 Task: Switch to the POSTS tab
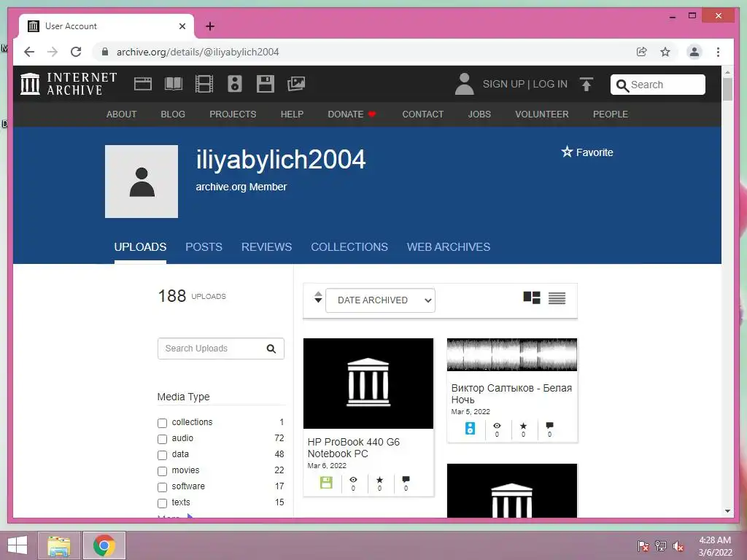tap(204, 246)
